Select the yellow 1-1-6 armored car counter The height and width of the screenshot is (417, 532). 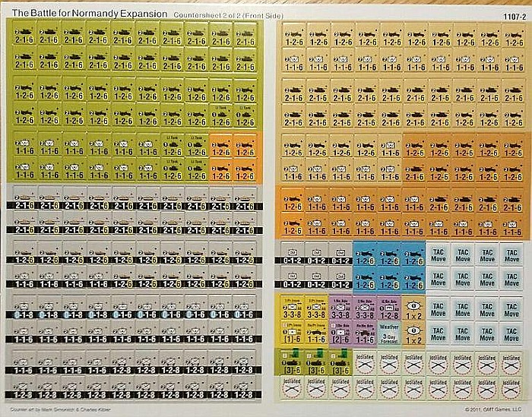click(x=316, y=333)
